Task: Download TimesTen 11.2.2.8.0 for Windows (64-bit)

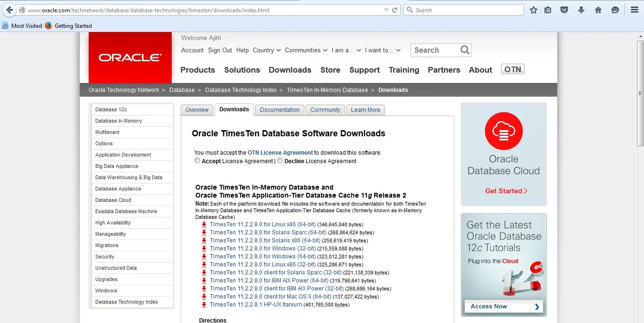Action: [263, 257]
